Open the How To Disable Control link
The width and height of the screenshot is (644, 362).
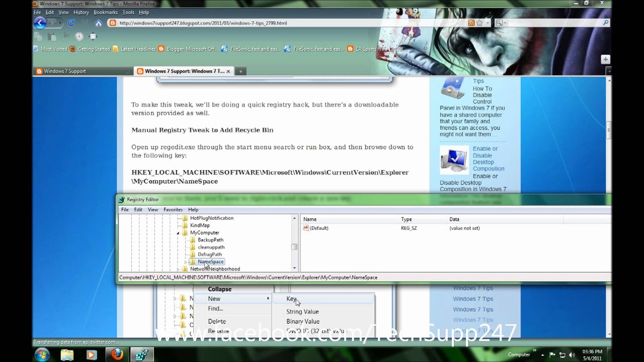click(482, 95)
